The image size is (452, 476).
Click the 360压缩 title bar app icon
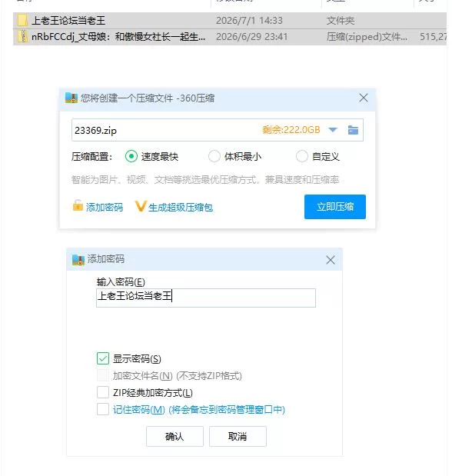point(71,98)
